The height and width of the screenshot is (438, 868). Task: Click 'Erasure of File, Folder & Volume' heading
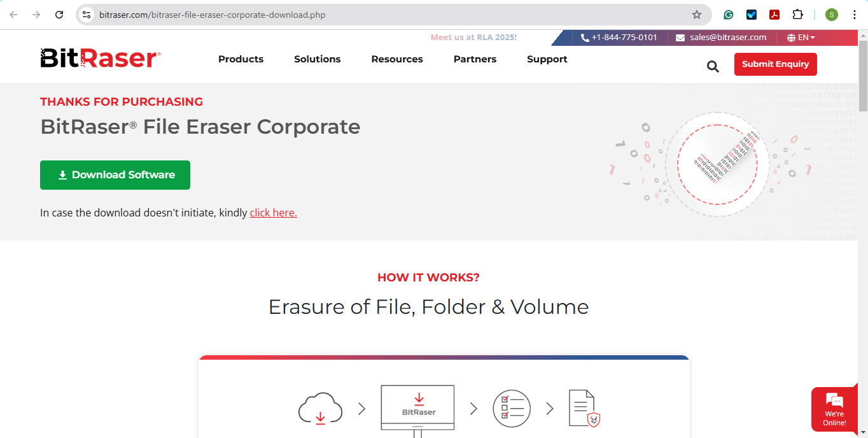(428, 307)
